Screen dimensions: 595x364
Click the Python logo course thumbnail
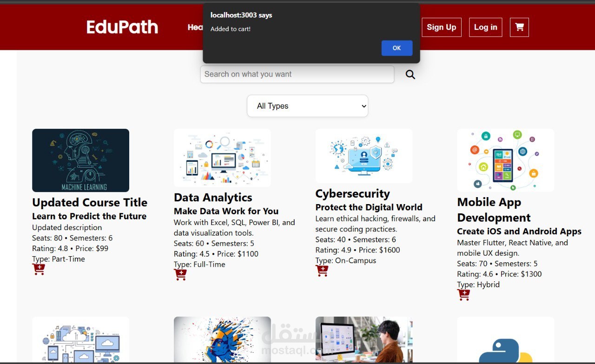click(505, 344)
